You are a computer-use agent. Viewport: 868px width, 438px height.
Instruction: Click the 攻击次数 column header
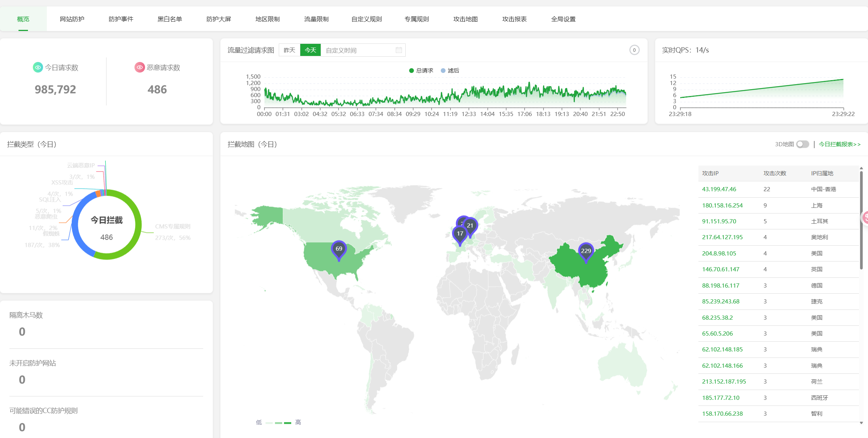tap(775, 173)
